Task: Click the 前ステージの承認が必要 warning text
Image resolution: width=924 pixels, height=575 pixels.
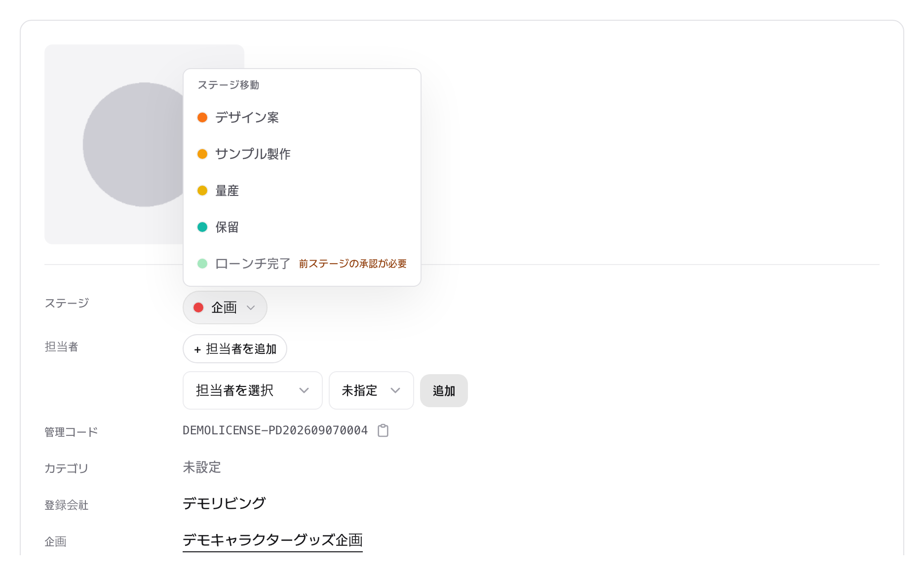Action: (353, 264)
